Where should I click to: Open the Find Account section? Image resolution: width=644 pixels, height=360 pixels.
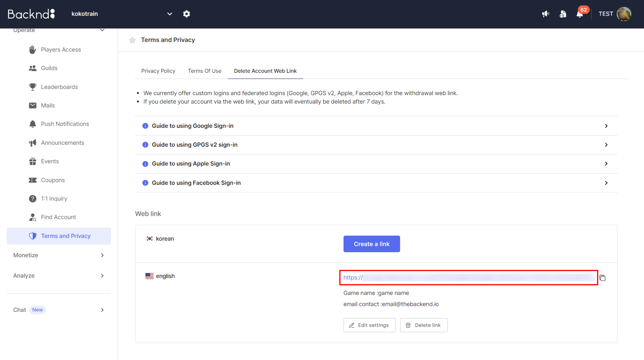coord(58,217)
